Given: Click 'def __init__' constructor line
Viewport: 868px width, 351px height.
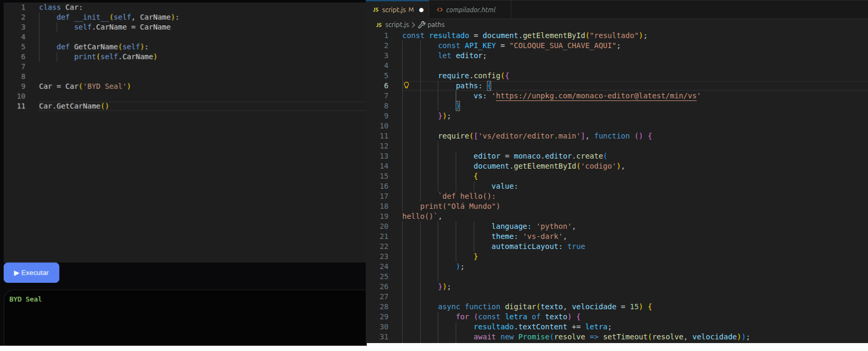Looking at the screenshot, I should [117, 17].
